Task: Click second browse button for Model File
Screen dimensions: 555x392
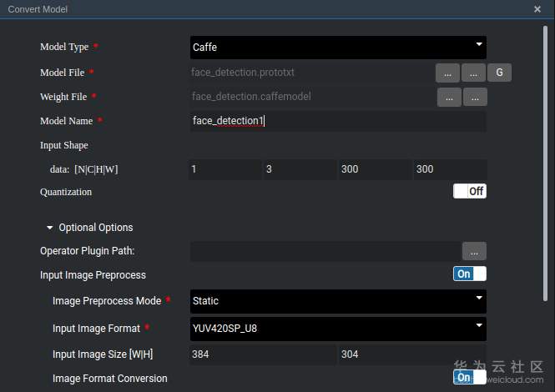Action: pos(473,73)
